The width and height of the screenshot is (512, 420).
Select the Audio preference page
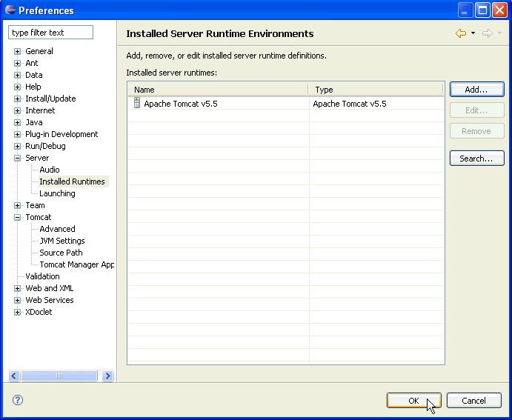tap(50, 170)
